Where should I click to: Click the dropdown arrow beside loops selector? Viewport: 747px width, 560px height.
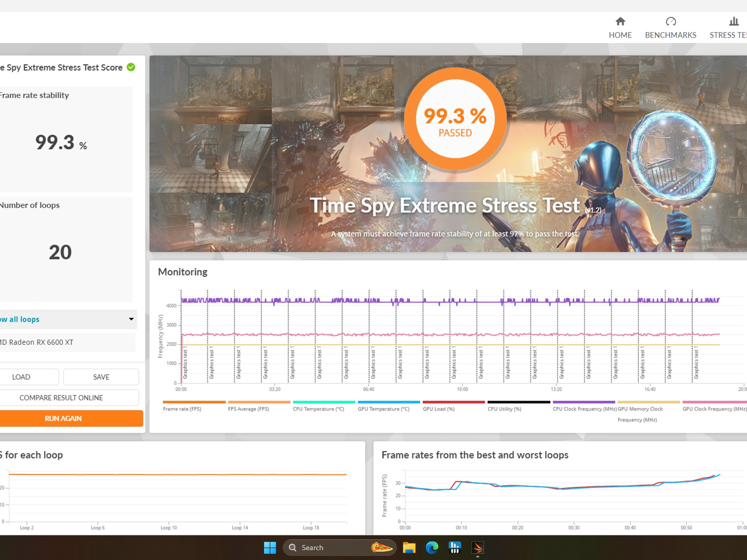[x=131, y=319]
